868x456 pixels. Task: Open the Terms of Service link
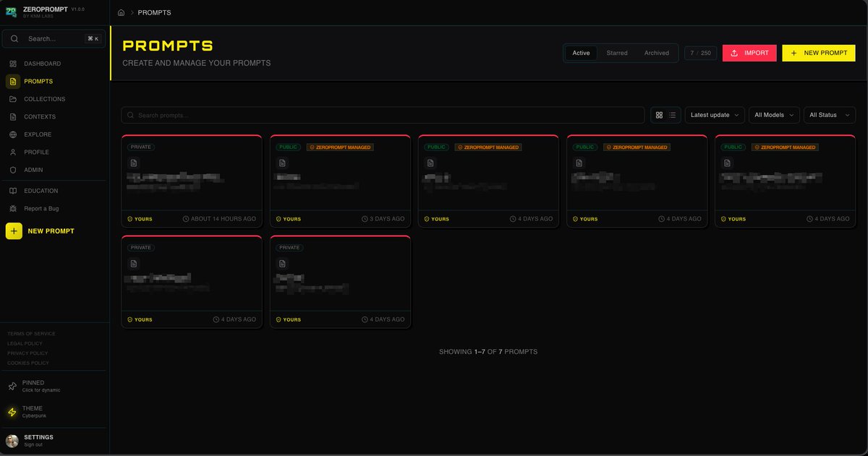point(31,334)
